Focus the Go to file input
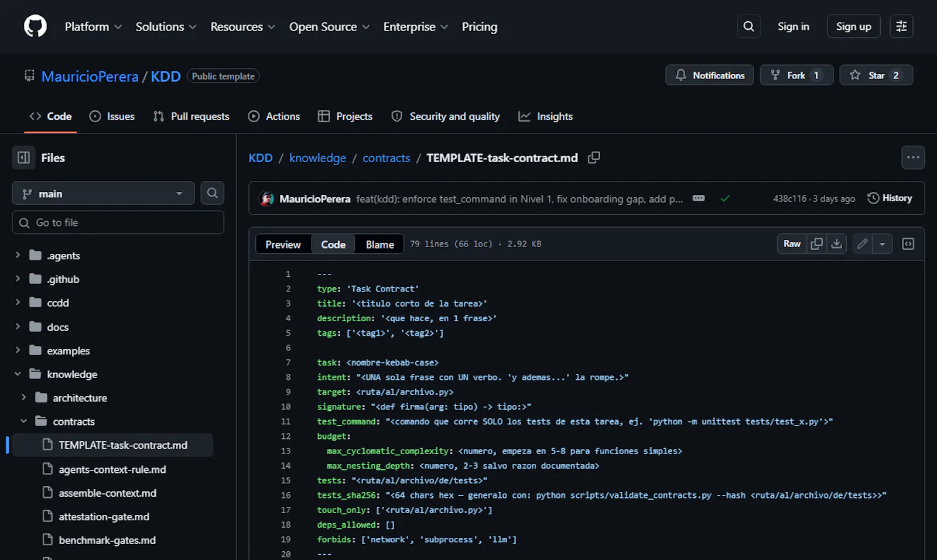 [118, 222]
